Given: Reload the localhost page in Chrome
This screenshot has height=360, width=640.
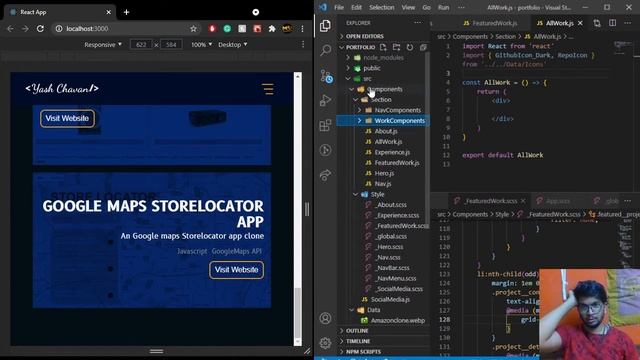Looking at the screenshot, I should pos(40,29).
